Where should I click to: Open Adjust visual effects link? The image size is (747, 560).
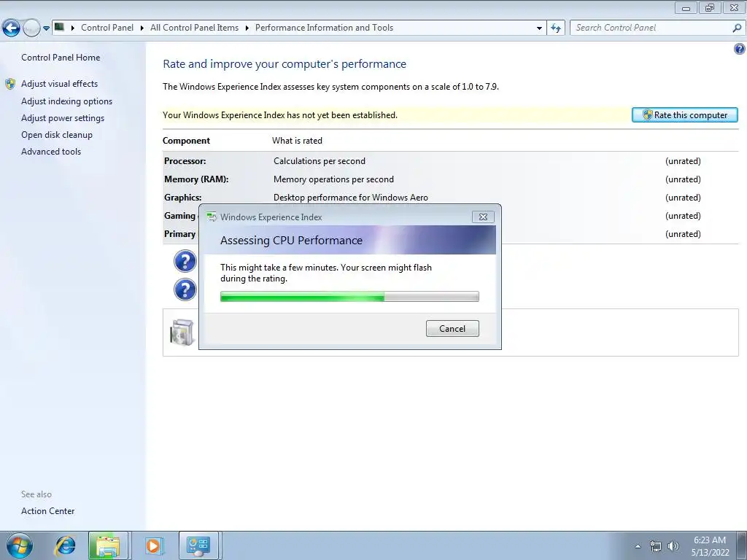pos(59,84)
